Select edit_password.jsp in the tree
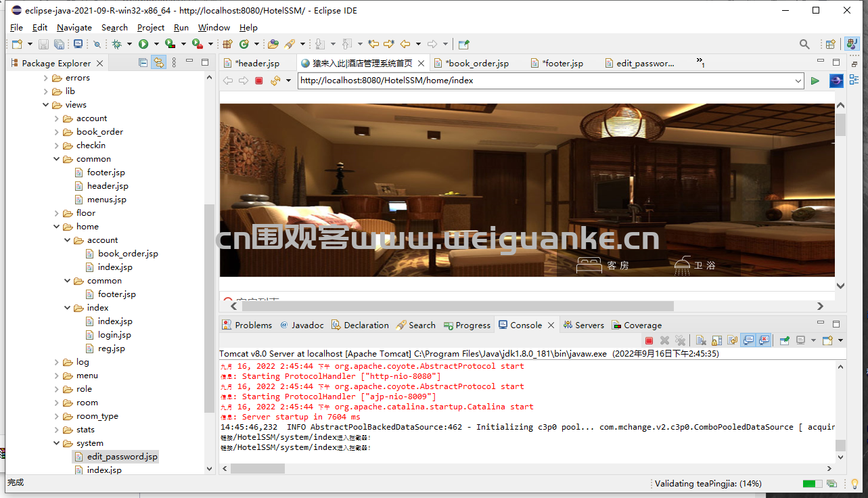The height and width of the screenshot is (498, 868). (x=122, y=457)
